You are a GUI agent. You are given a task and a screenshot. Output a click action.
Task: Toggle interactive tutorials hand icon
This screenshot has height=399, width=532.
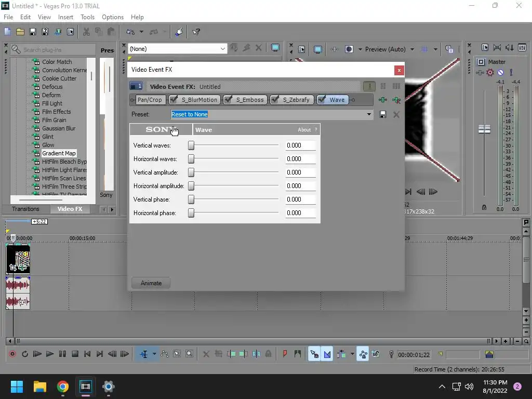[179, 32]
